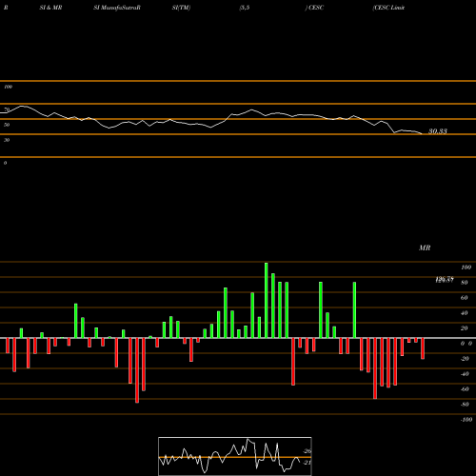Select the 'SI(TM)' header text
Image resolution: width=476 pixels, height=476 pixels.
[x=181, y=8]
